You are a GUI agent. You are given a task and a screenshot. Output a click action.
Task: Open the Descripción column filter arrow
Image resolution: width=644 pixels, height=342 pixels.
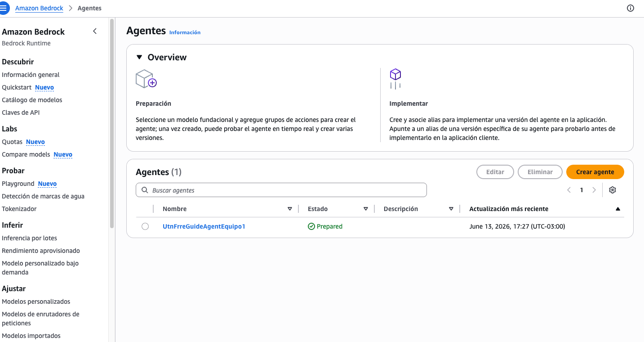point(451,209)
